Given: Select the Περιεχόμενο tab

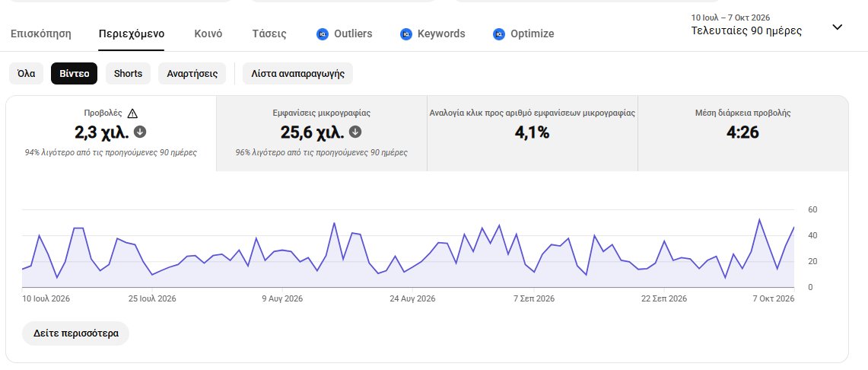Looking at the screenshot, I should tap(131, 33).
